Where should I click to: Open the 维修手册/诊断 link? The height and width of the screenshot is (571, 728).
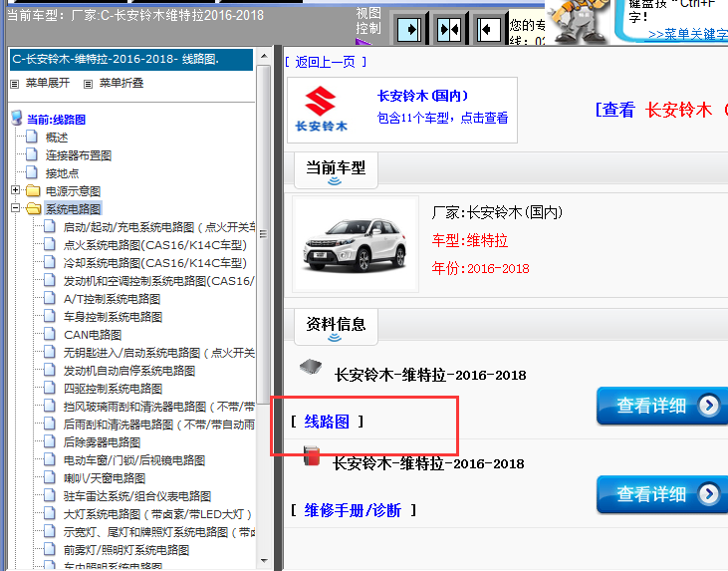click(x=353, y=510)
